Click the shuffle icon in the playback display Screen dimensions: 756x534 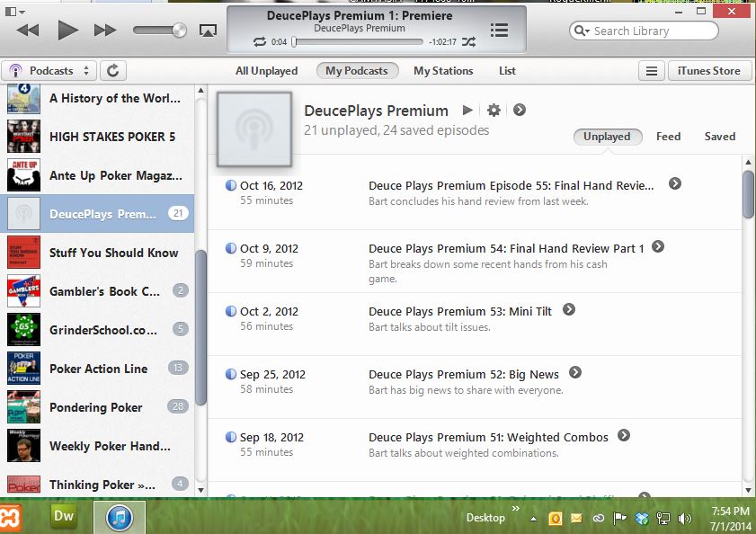tap(469, 41)
